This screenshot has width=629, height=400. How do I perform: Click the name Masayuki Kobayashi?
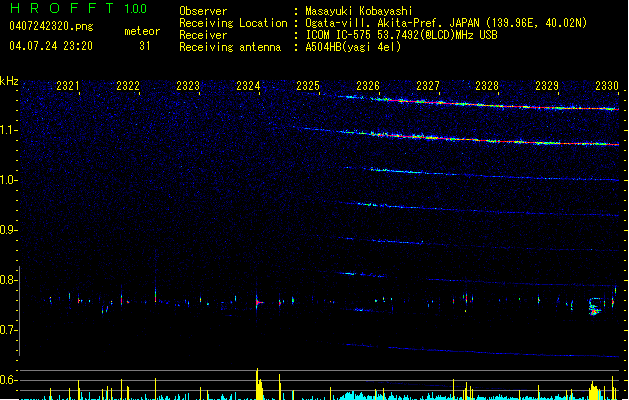359,11
